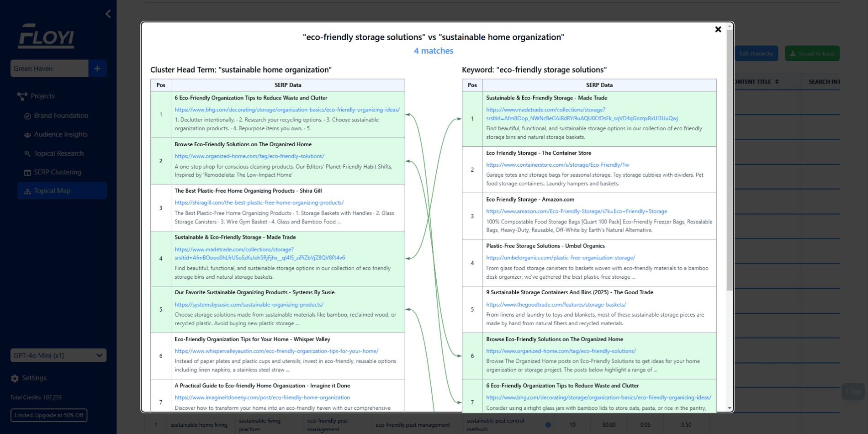The width and height of the screenshot is (868, 434).
Task: Go to Audience Insights
Action: click(61, 134)
